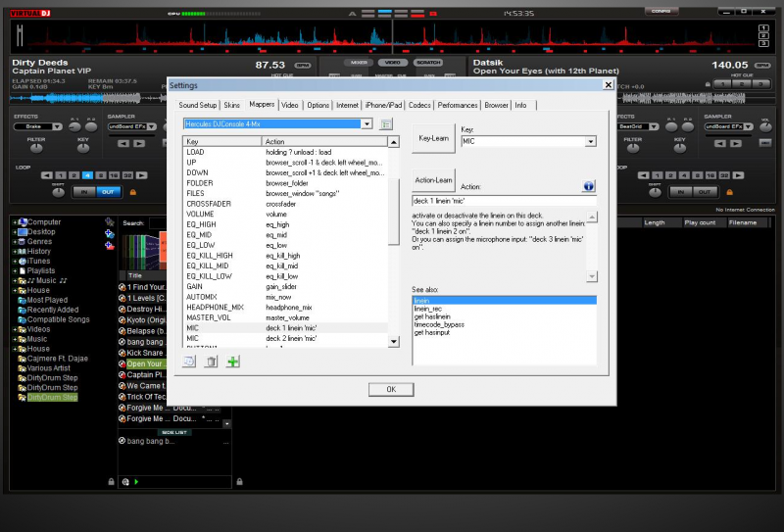Open the Key dropdown showing MIC
This screenshot has width=784, height=532.
pos(589,142)
